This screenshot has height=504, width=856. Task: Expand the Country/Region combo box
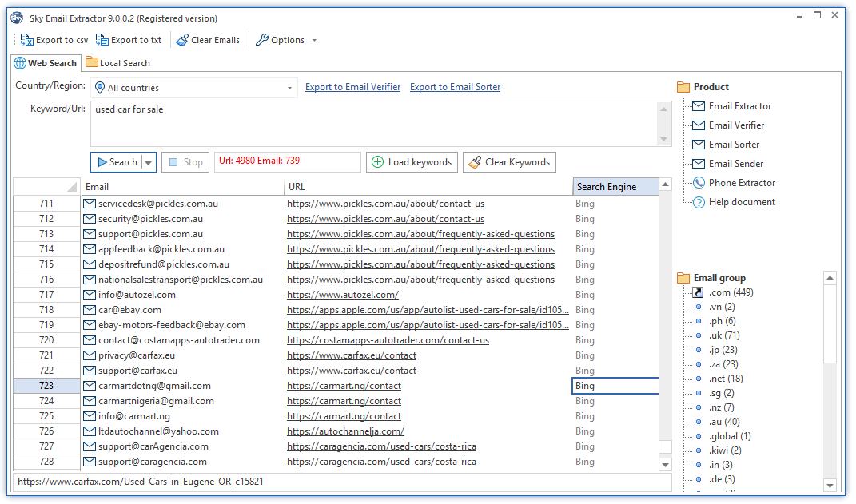coord(290,88)
